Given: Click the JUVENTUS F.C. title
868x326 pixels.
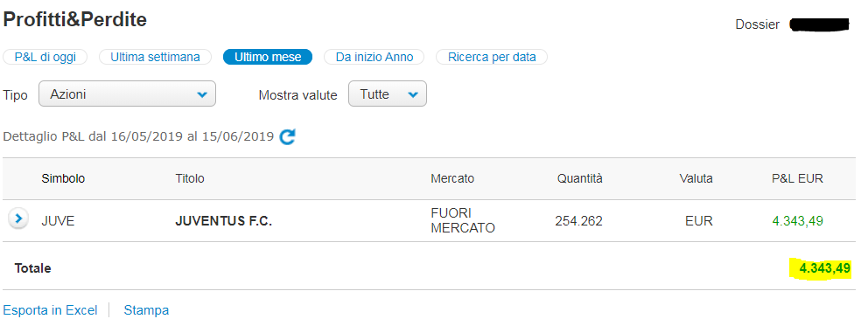Looking at the screenshot, I should [224, 222].
